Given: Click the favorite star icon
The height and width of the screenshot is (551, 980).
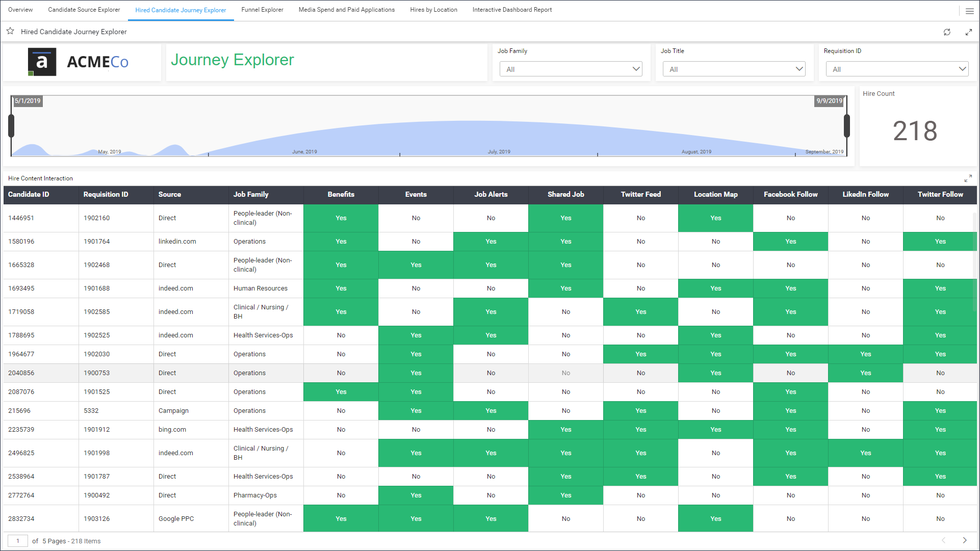Looking at the screenshot, I should [10, 31].
